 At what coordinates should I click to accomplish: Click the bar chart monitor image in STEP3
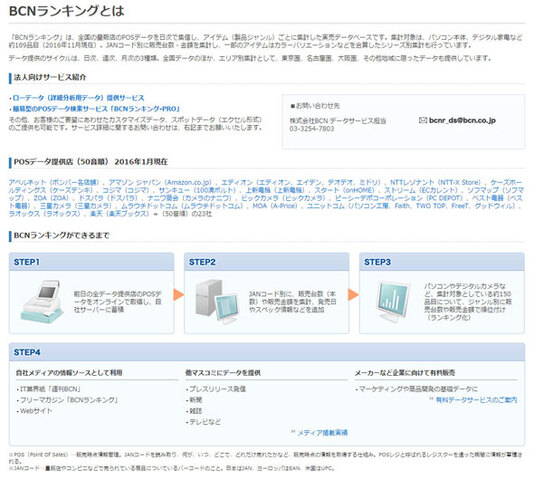click(x=393, y=301)
